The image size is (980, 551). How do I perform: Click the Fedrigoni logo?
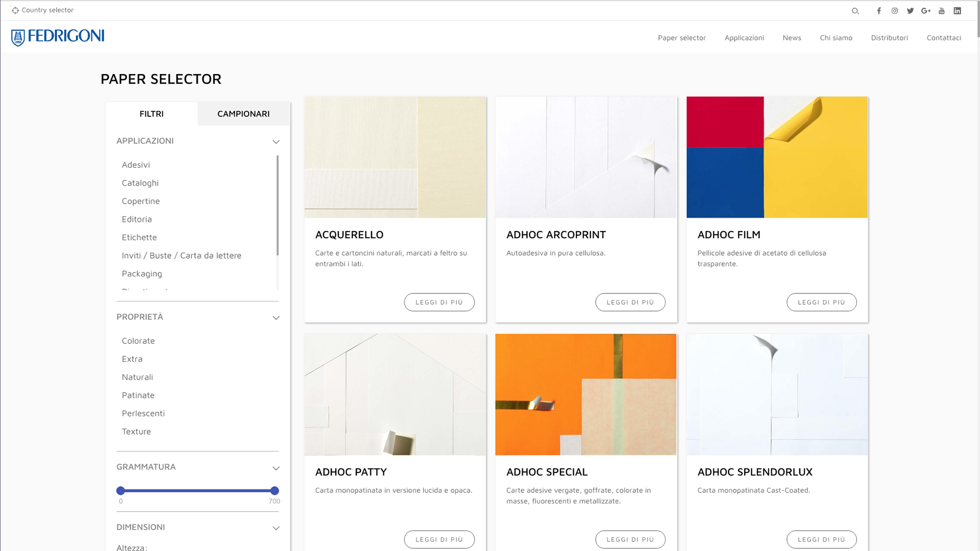point(58,37)
